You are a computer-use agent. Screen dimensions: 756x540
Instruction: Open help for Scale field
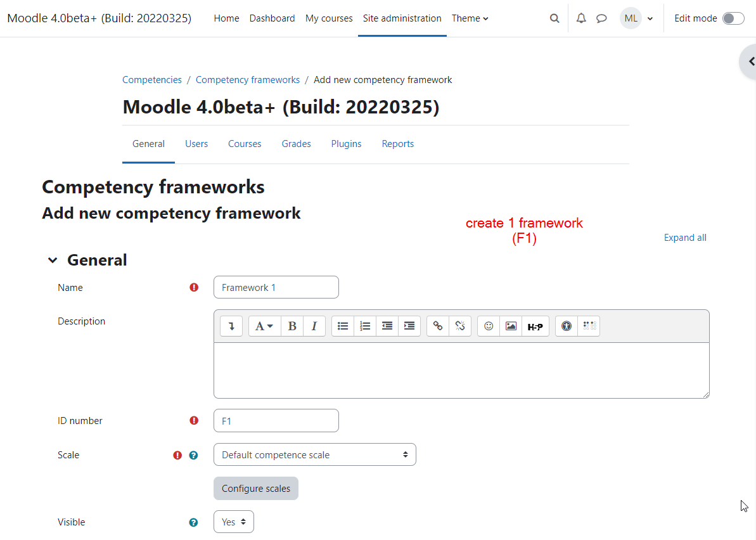193,455
